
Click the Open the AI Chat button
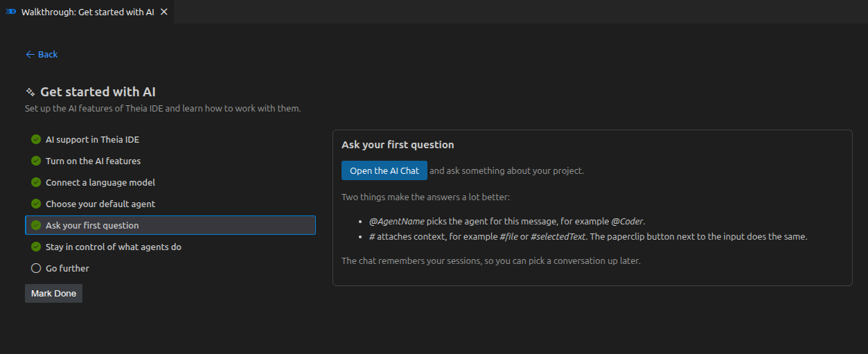[x=384, y=170]
